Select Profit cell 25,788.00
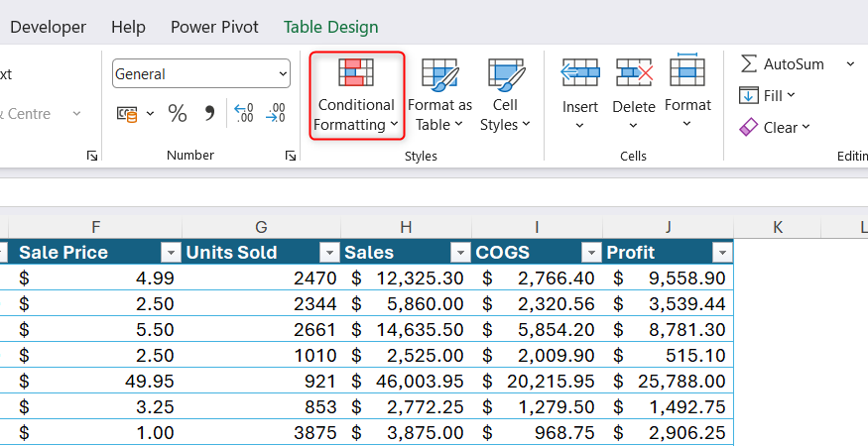 [669, 381]
